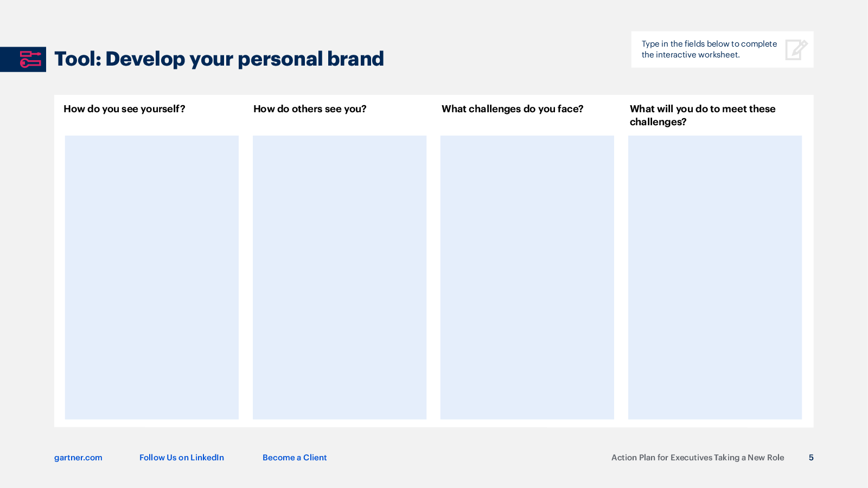Click the Become a Client link
The image size is (868, 488).
295,458
